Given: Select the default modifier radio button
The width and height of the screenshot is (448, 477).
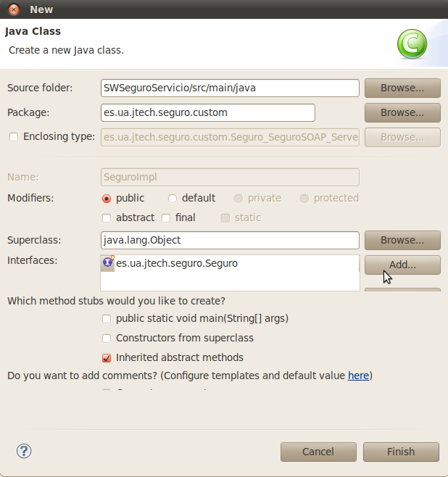Looking at the screenshot, I should [x=172, y=199].
